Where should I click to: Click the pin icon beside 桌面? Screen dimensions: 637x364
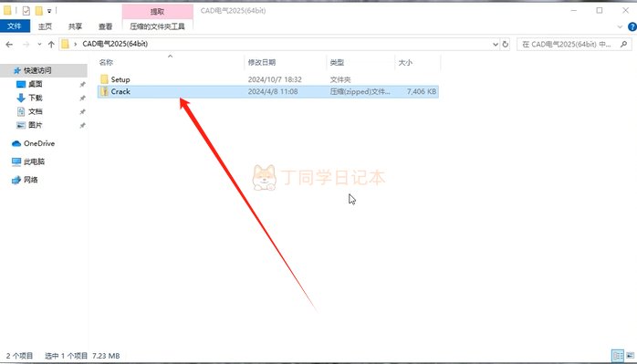pyautogui.click(x=82, y=85)
